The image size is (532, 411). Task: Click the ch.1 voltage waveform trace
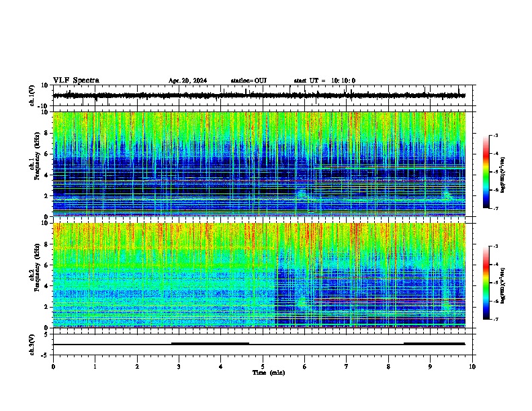(259, 95)
